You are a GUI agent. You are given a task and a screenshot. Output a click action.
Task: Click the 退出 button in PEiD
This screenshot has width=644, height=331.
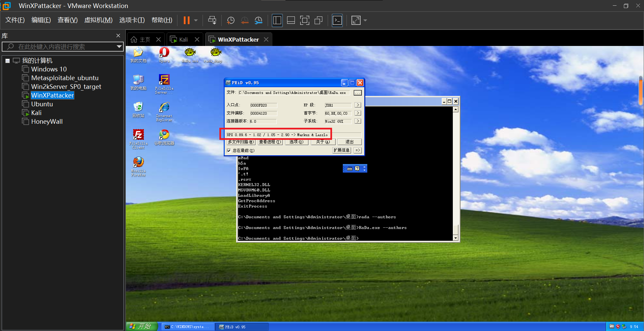pos(350,142)
